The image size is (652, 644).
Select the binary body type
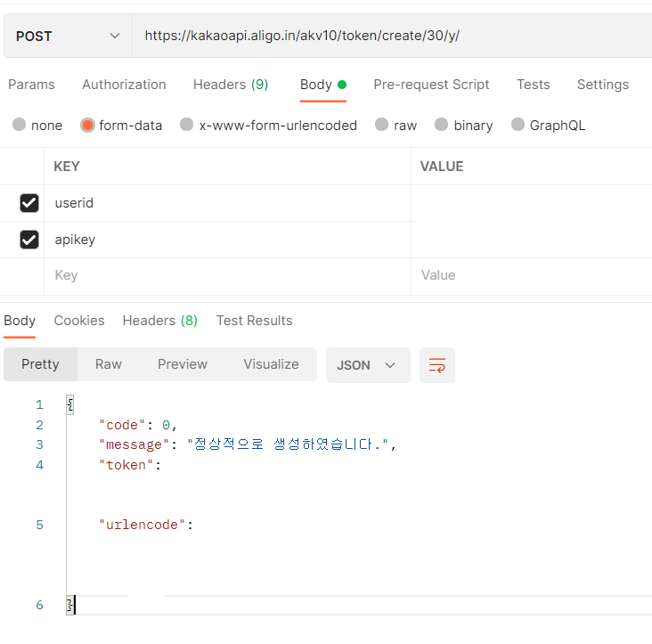tap(464, 125)
